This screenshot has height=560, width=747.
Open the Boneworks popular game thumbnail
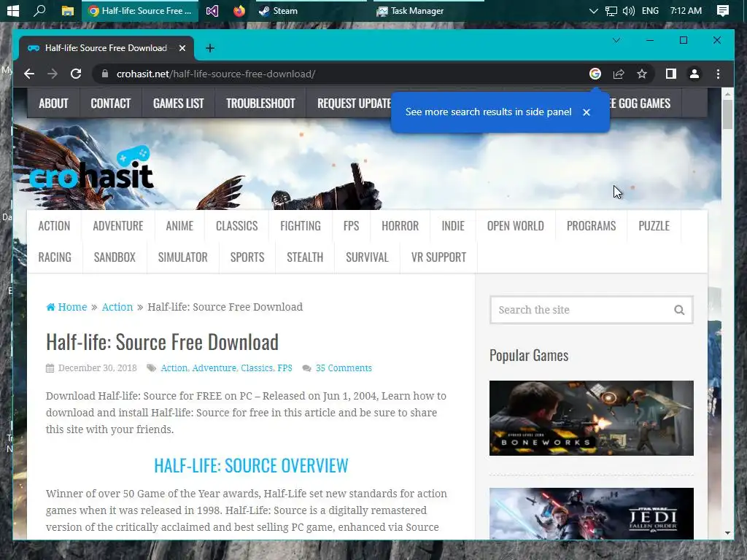(591, 418)
